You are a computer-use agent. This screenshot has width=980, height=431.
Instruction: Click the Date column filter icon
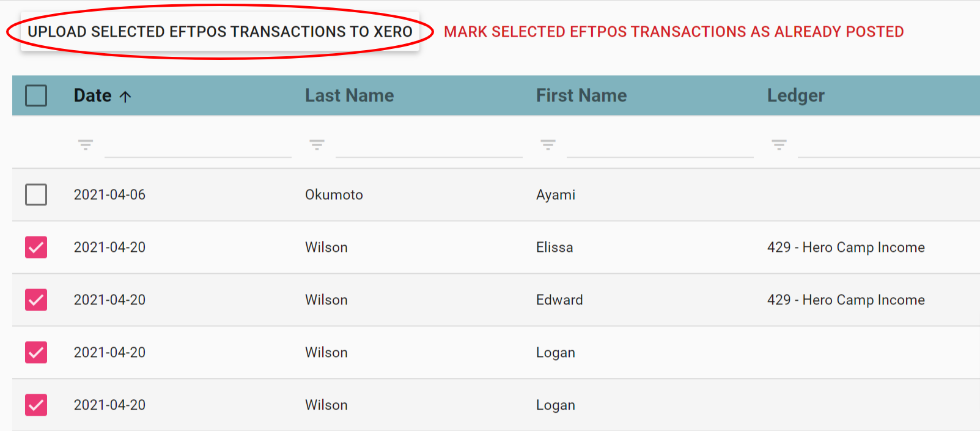click(86, 145)
